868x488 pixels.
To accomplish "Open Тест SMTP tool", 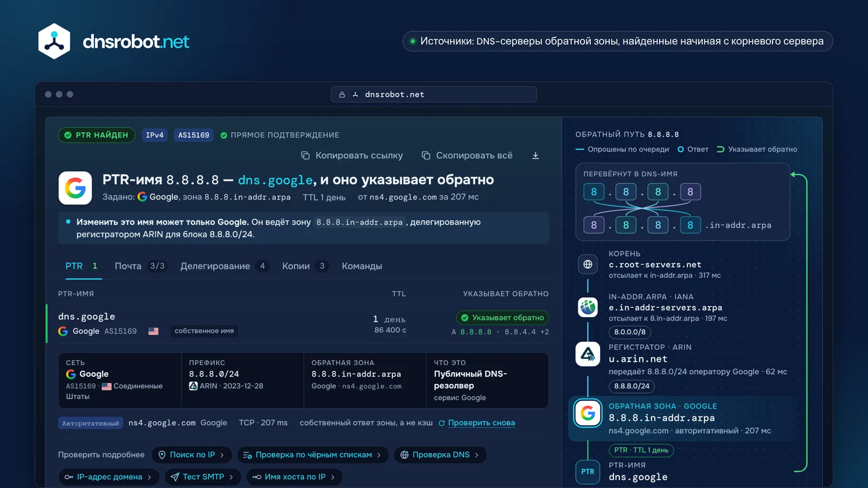I will coord(202,477).
